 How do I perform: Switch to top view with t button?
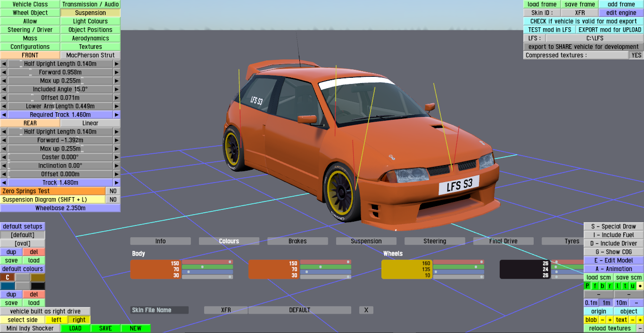click(625, 286)
